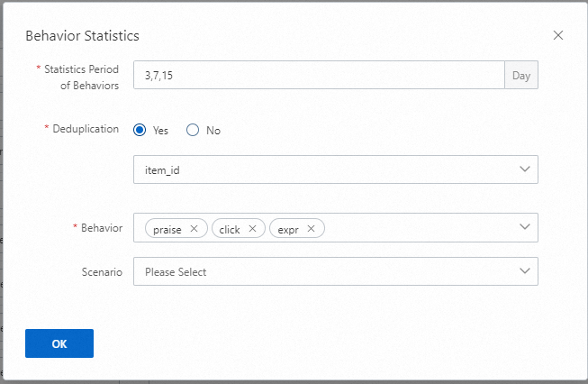The width and height of the screenshot is (588, 384).
Task: Click the expr tag text
Action: [x=287, y=229]
